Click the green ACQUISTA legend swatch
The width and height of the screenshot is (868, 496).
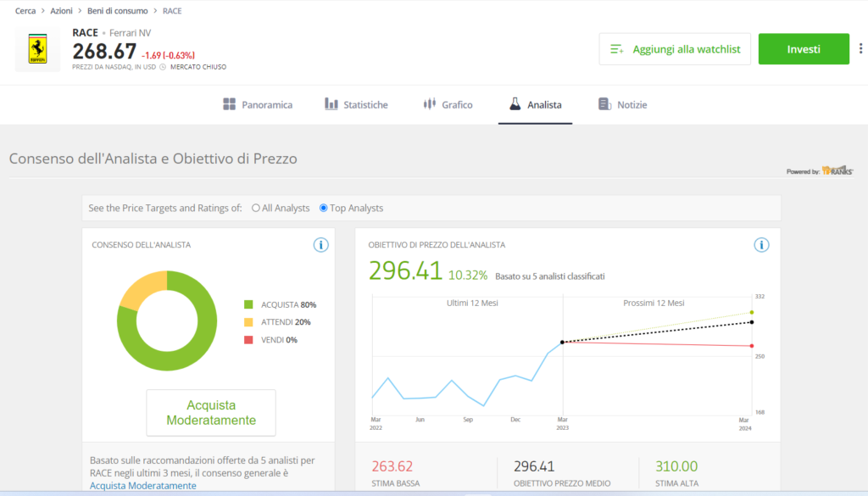coord(248,304)
